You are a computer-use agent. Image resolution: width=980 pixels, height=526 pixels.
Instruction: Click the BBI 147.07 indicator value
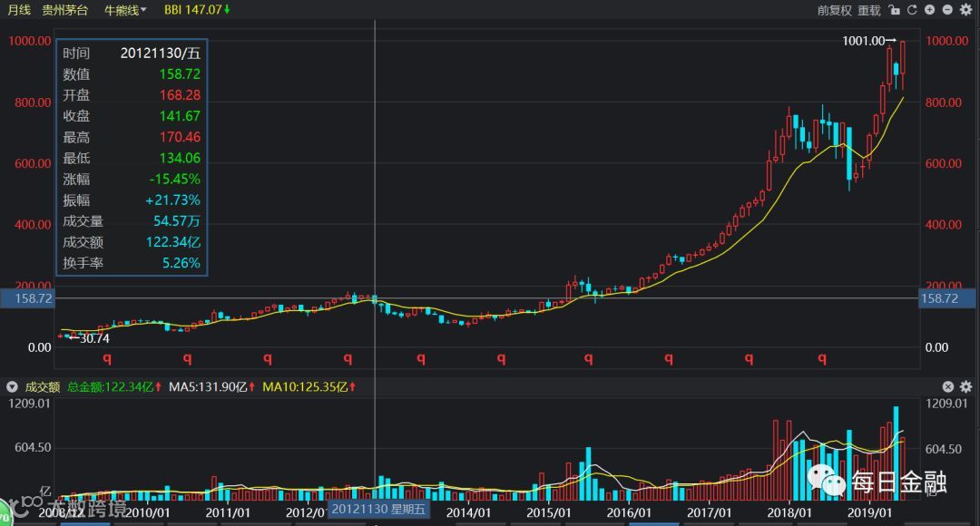(197, 10)
